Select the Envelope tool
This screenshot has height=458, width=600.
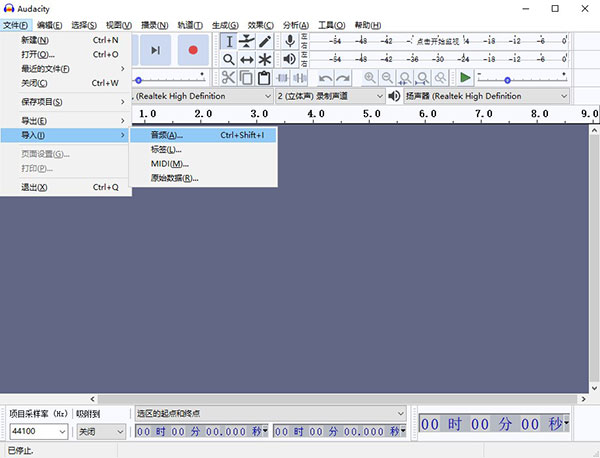(246, 41)
